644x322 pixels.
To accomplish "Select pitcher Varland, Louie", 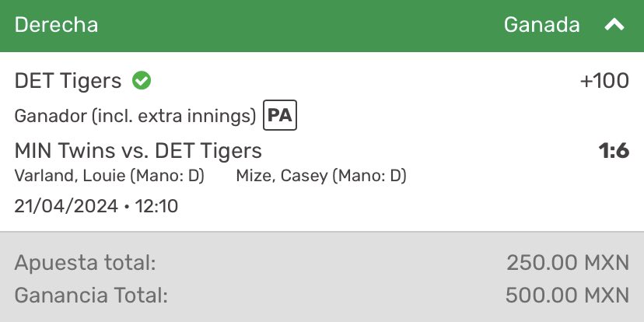I will coord(109,176).
